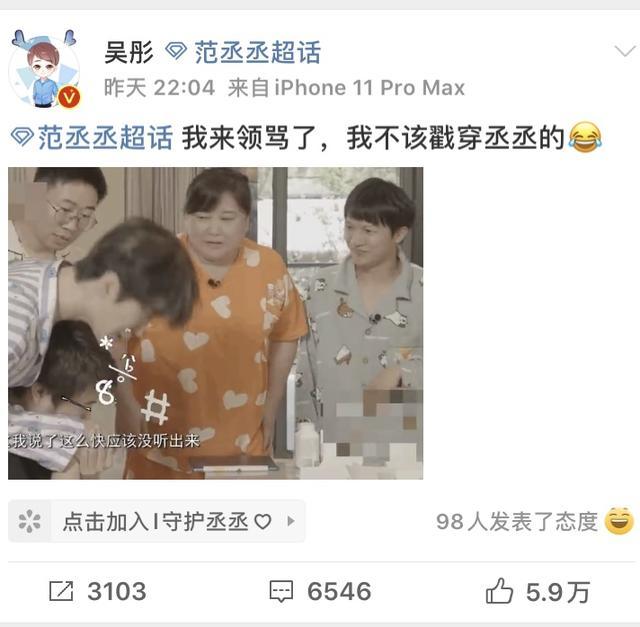Tap the grinning reaction emoji
The width and height of the screenshot is (640, 627).
click(x=619, y=520)
